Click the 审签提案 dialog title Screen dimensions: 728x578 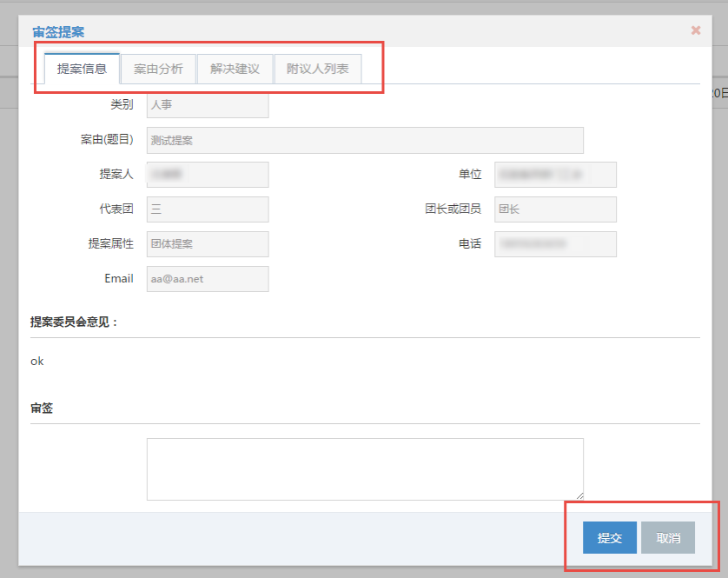pyautogui.click(x=58, y=32)
